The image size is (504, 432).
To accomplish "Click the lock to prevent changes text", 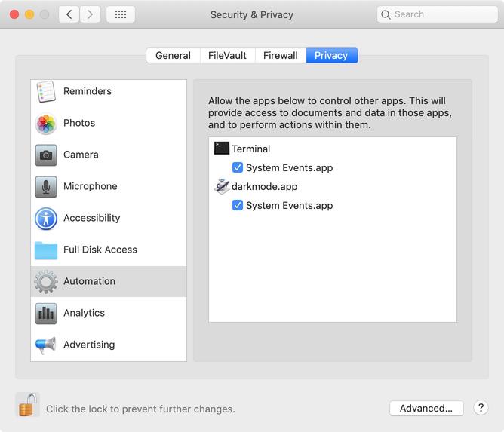I will 140,409.
